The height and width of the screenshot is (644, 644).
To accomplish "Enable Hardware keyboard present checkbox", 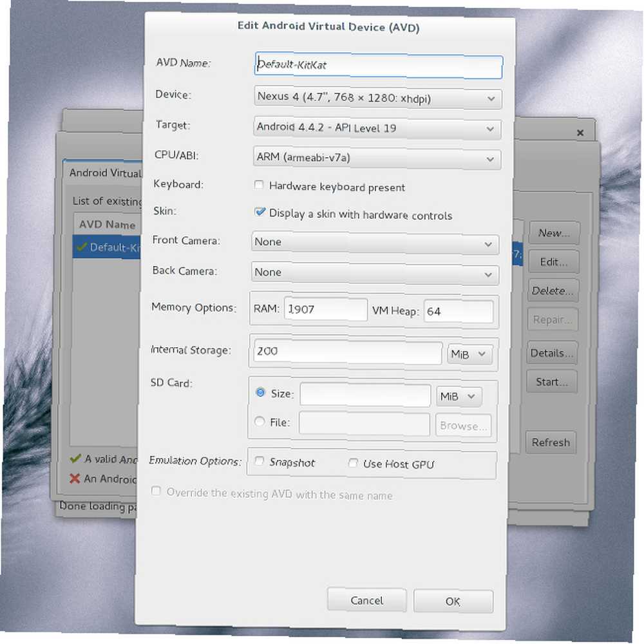I will (259, 184).
